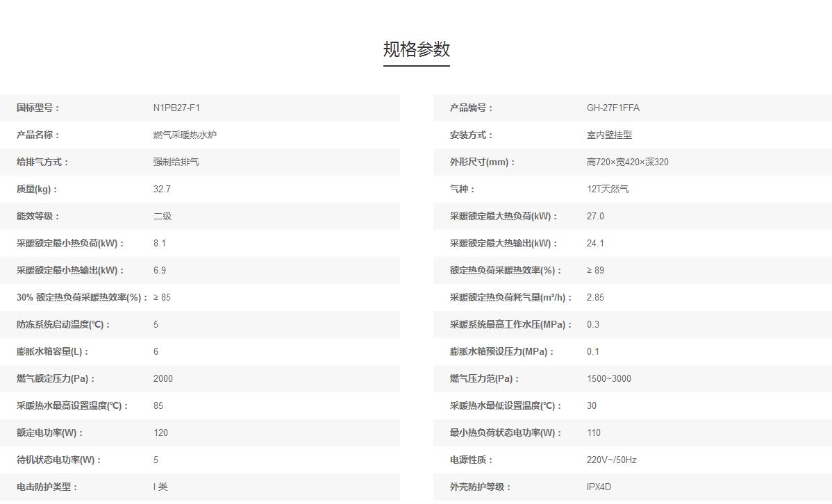Select the model value N1PB27-F1
The height and width of the screenshot is (504, 832).
(x=176, y=108)
